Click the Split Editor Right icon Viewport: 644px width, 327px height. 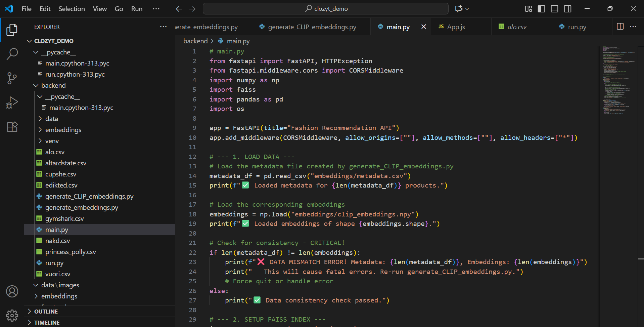(x=620, y=27)
